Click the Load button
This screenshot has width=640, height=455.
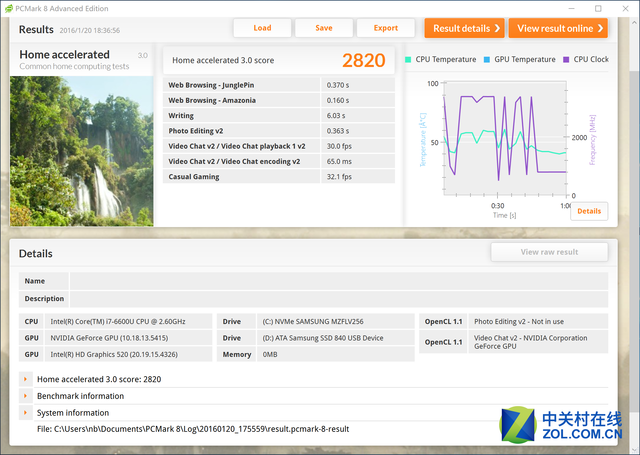point(262,28)
